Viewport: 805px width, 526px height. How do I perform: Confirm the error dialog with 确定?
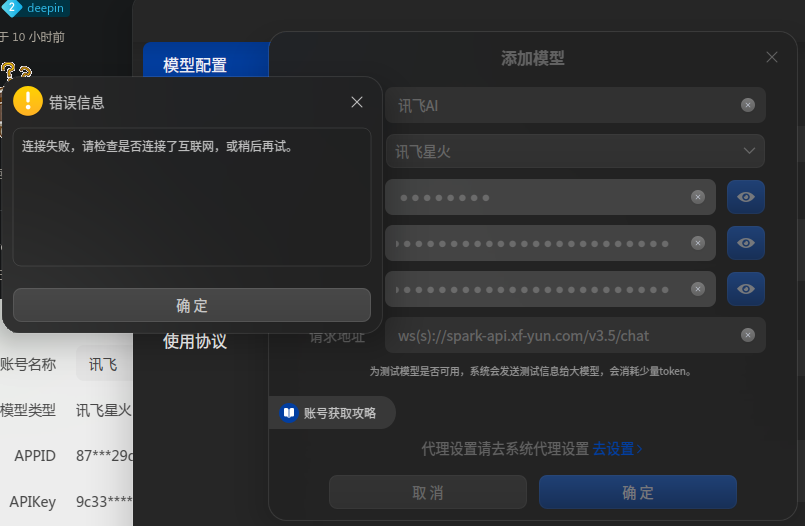(191, 305)
